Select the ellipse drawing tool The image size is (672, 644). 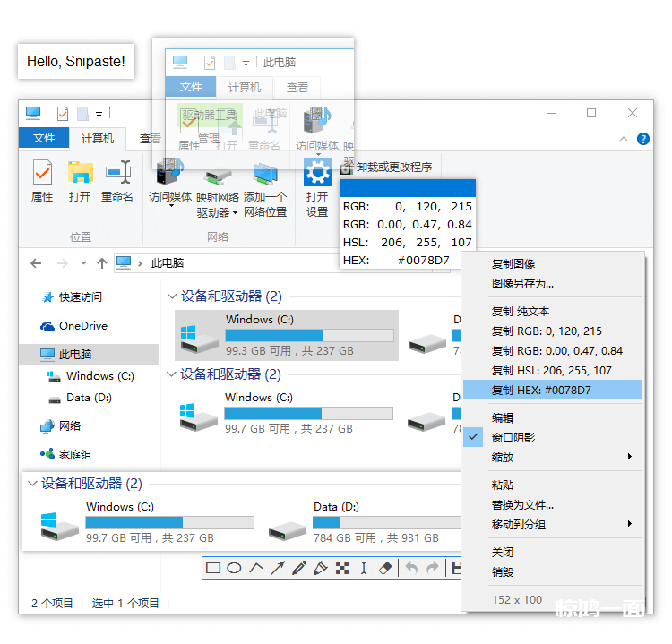click(x=235, y=568)
